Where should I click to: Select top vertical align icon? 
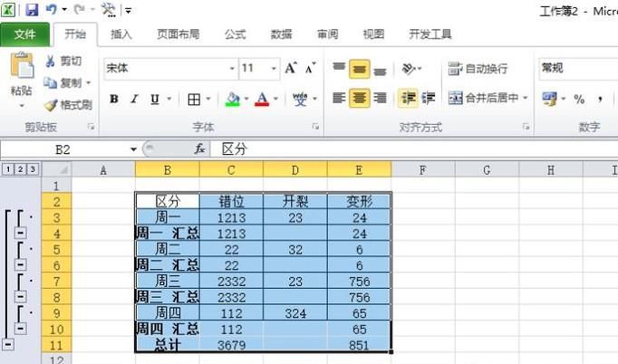point(339,68)
